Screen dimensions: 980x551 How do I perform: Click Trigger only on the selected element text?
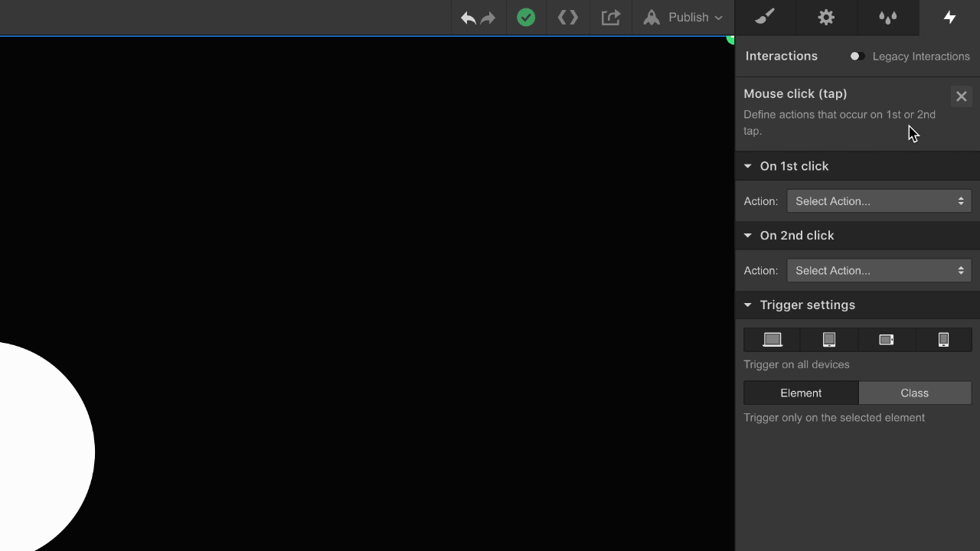tap(835, 418)
